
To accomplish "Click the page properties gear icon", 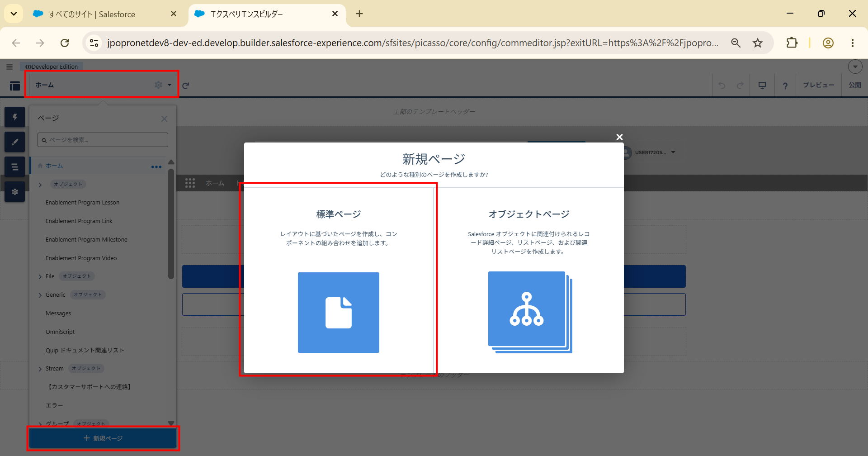I will [x=158, y=85].
